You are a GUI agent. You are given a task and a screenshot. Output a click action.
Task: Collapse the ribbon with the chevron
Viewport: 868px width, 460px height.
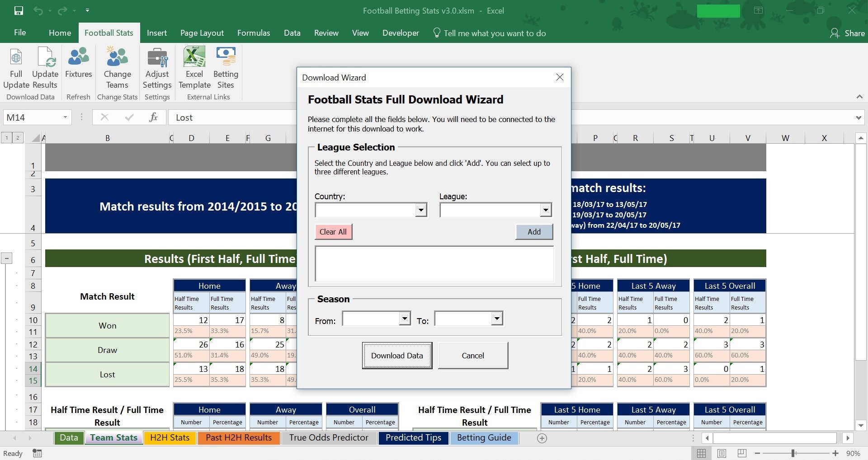[x=859, y=96]
